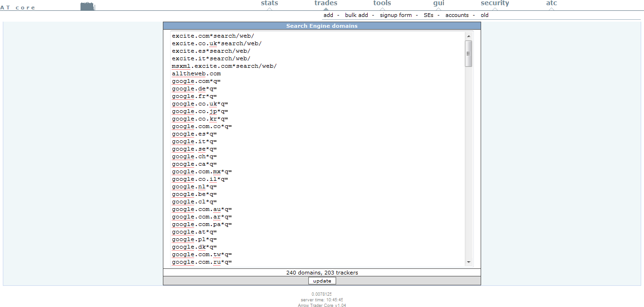This screenshot has height=307, width=644.
Task: Open the trades menu
Action: coord(326,3)
